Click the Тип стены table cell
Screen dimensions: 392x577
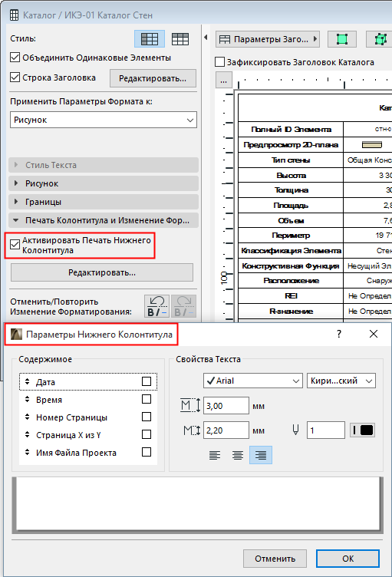(291, 160)
